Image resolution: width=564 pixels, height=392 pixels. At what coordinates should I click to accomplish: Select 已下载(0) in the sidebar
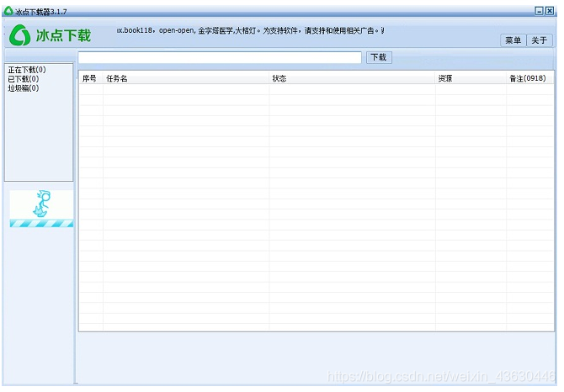point(24,79)
